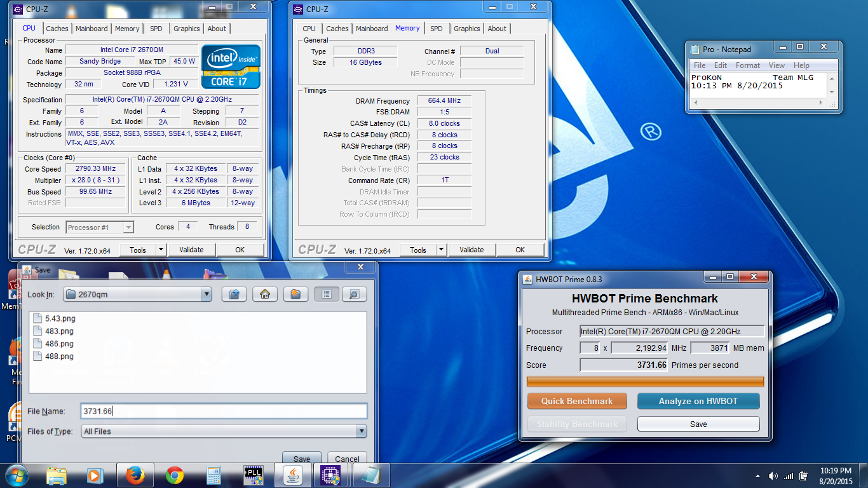868x488 pixels.
Task: Switch to CPU tab in right CPU-Z window
Action: click(x=309, y=29)
